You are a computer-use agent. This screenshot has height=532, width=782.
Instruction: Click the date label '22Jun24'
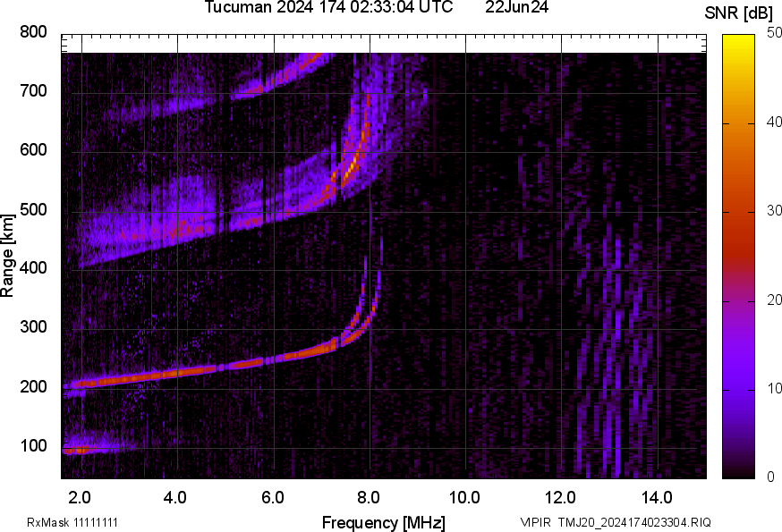(x=516, y=7)
